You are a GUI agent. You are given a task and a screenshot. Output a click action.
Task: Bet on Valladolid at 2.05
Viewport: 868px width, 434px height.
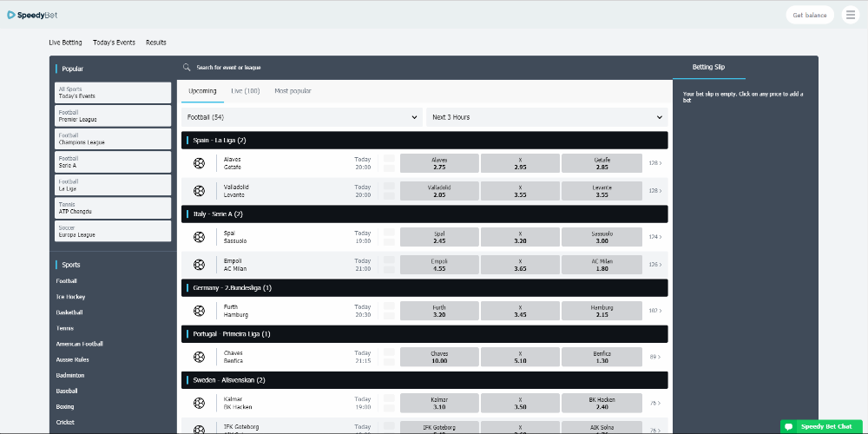(439, 191)
